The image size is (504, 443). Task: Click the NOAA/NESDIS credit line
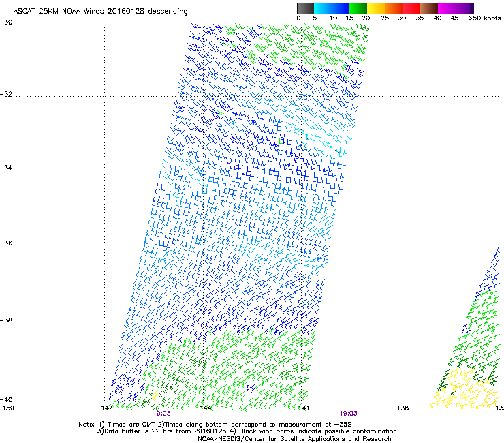(x=294, y=439)
